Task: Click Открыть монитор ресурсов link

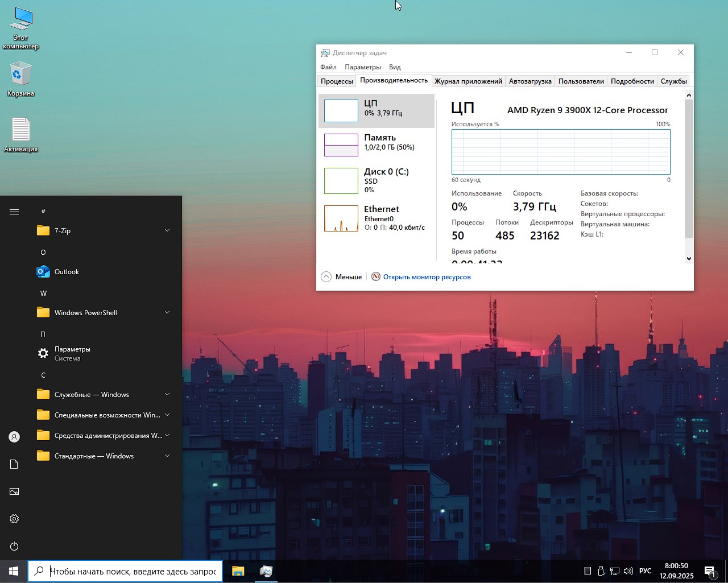Action: (427, 277)
